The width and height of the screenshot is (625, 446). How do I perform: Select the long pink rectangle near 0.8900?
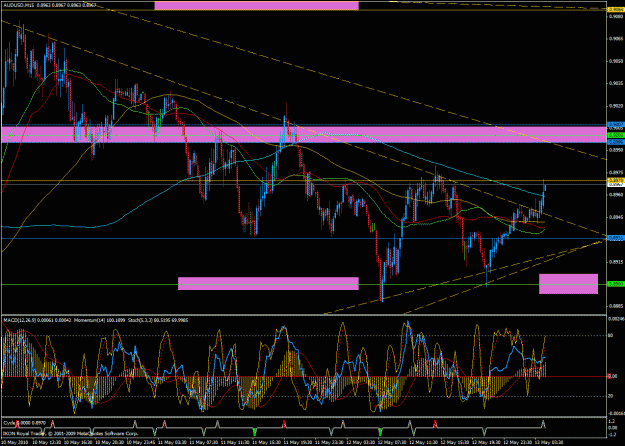coord(268,283)
